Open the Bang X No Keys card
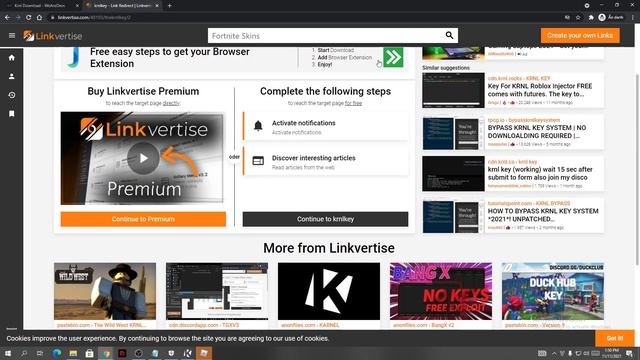 point(441,291)
